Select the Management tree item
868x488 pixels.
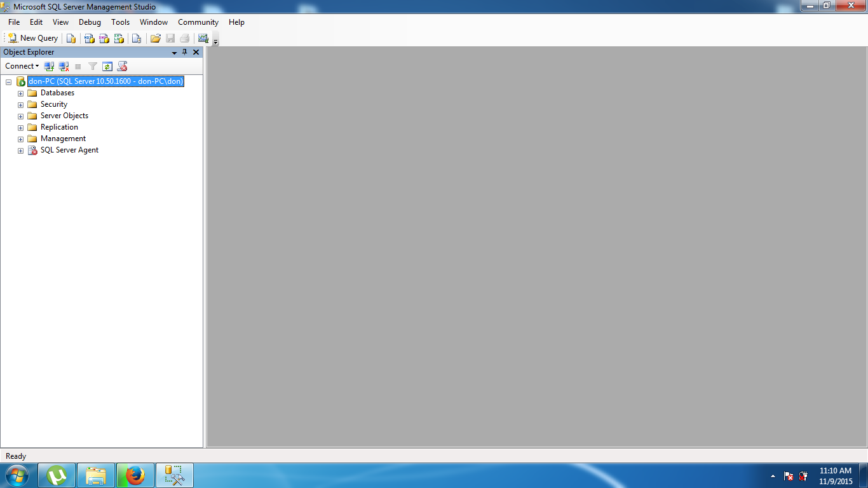pos(63,139)
